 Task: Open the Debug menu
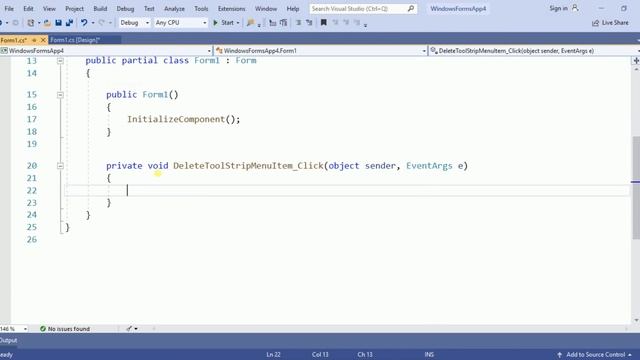[125, 8]
